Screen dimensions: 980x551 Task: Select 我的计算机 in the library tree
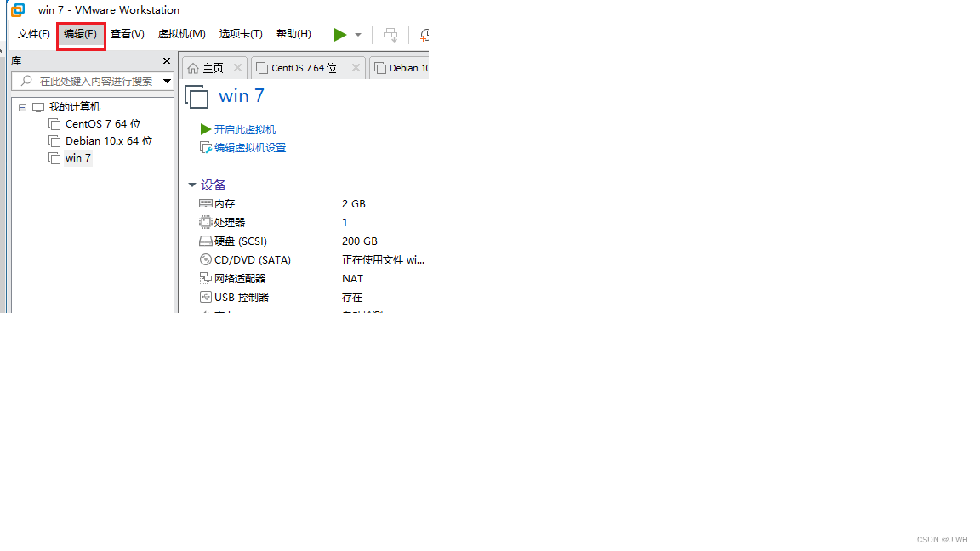[x=74, y=107]
